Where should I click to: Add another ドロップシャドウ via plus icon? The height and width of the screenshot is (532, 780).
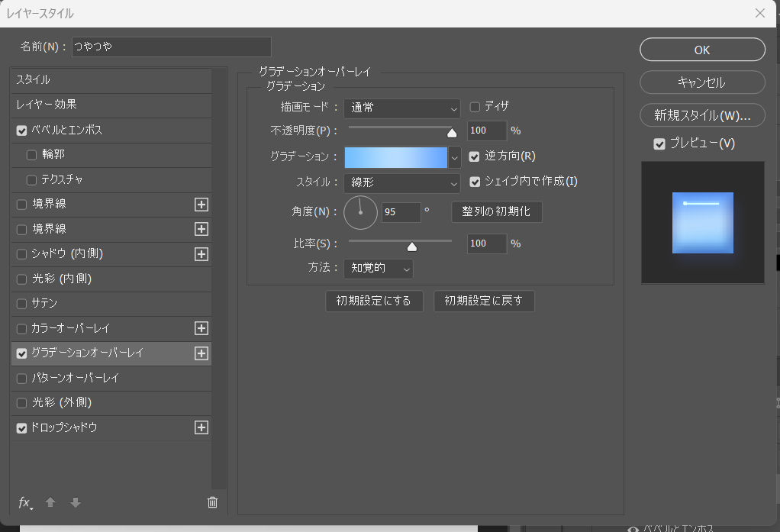point(201,427)
